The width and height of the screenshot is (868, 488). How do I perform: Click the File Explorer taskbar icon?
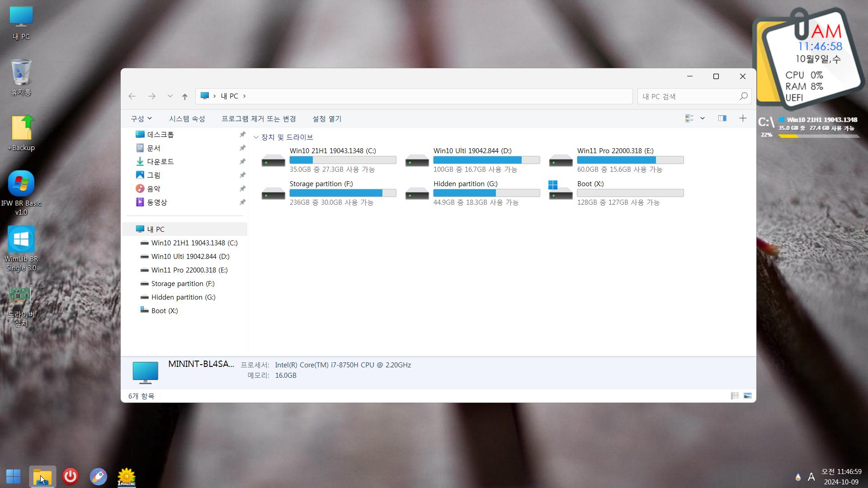tap(42, 476)
